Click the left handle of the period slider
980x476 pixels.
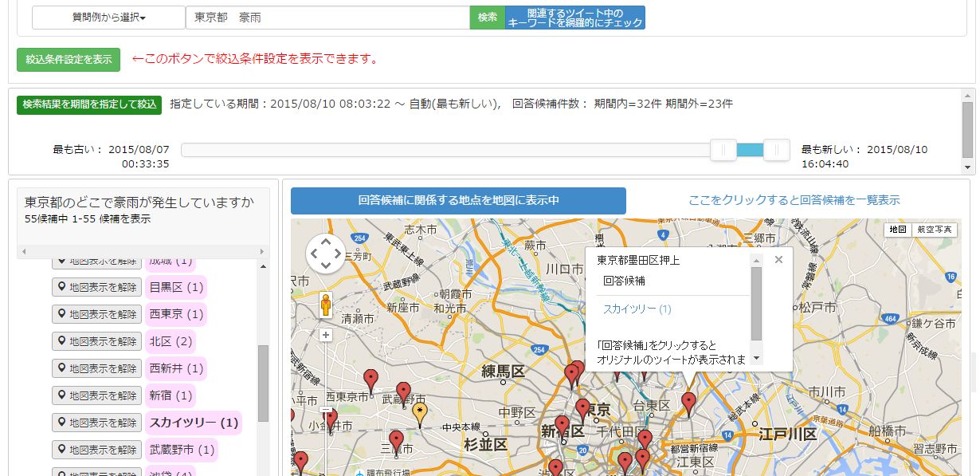(723, 150)
